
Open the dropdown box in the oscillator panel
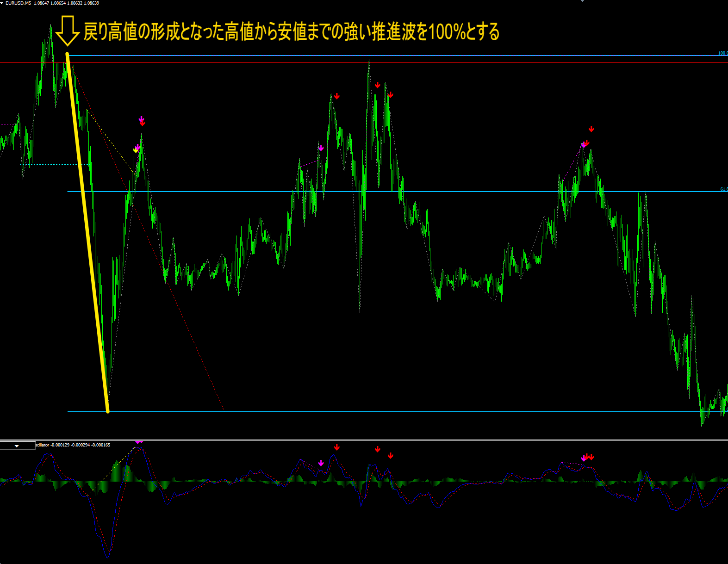[x=17, y=446]
